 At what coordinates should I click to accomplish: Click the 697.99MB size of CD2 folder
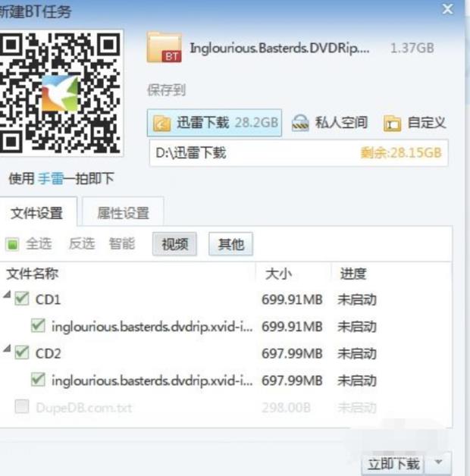click(x=292, y=353)
